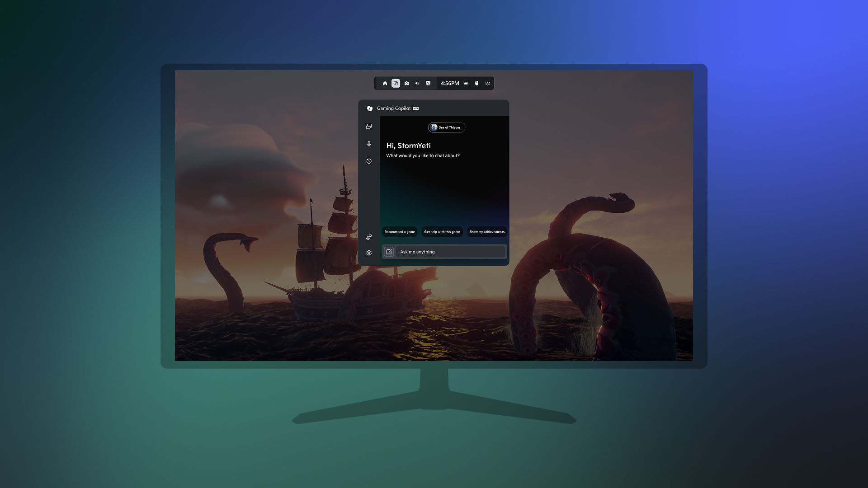Image resolution: width=868 pixels, height=488 pixels.
Task: Click the Gaming Copilot logo in the header
Action: point(370,108)
